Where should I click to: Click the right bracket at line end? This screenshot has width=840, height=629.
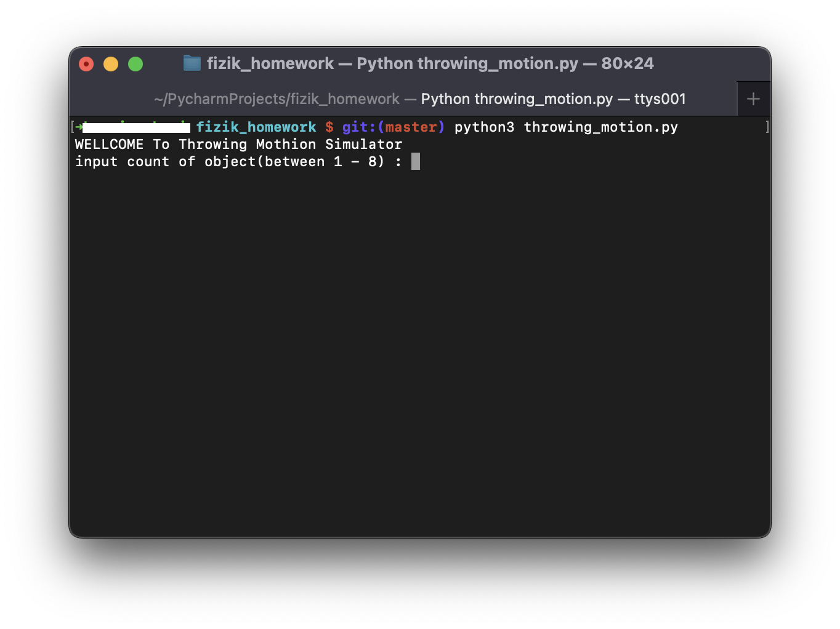767,127
